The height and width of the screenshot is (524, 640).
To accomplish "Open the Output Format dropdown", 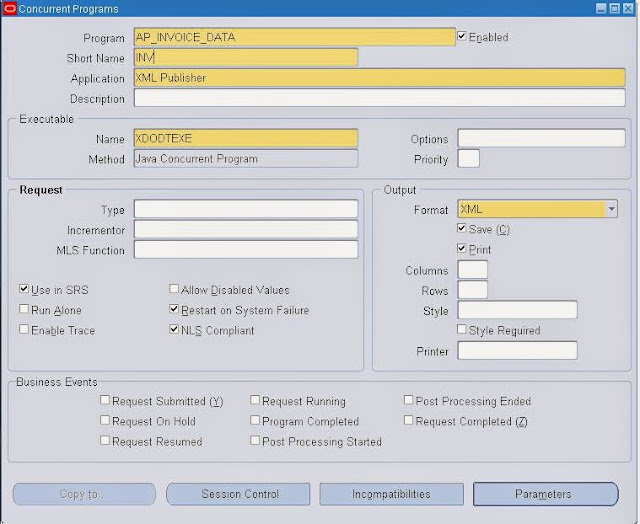I will pos(611,209).
